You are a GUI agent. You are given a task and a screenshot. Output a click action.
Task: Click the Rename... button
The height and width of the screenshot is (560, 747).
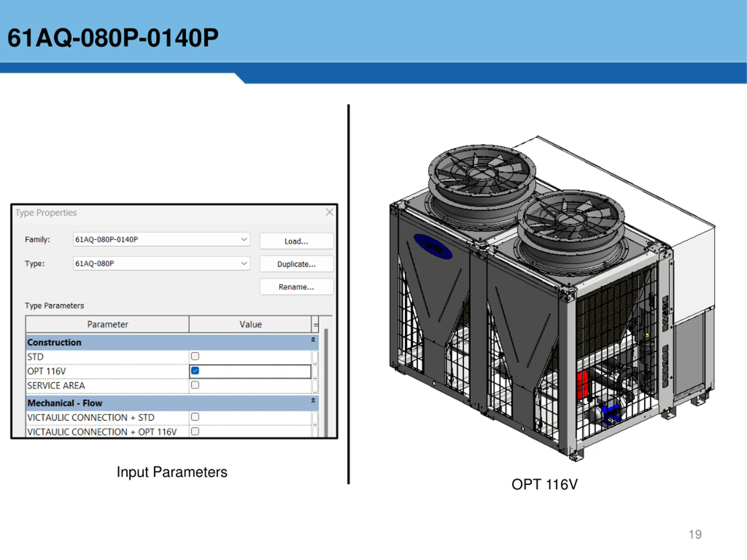click(296, 287)
